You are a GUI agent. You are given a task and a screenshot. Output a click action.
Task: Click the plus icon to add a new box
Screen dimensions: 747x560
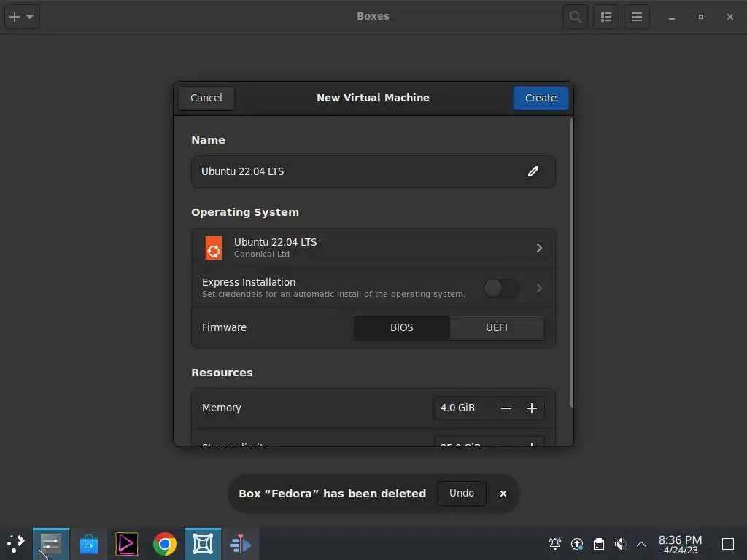(x=15, y=17)
